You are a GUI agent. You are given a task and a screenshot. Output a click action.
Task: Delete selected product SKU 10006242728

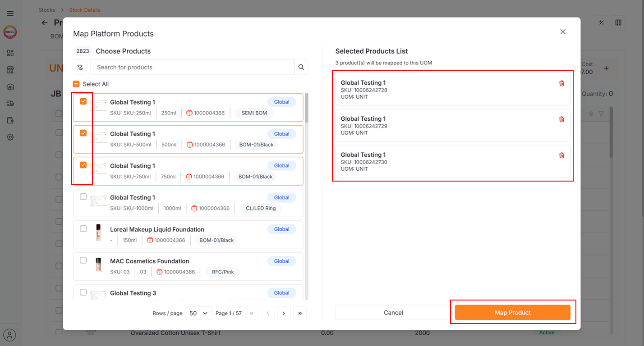[x=561, y=83]
